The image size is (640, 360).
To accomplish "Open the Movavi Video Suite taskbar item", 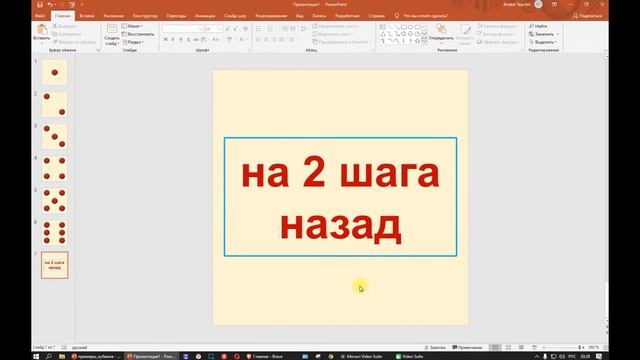I will (x=362, y=356).
